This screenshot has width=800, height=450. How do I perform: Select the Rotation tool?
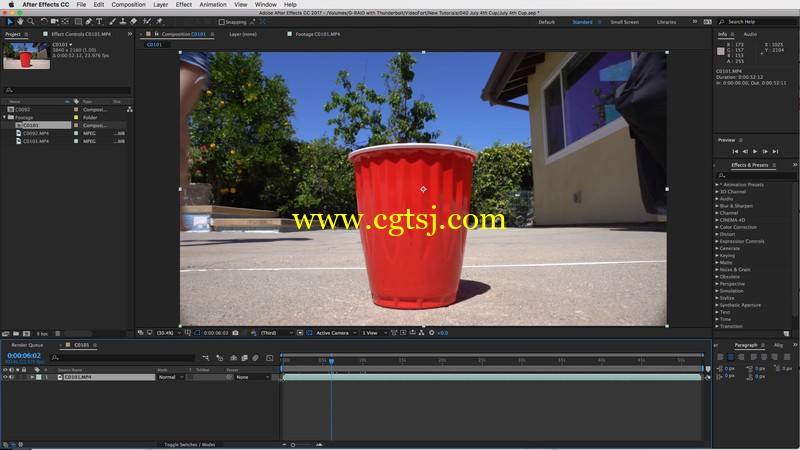(x=44, y=21)
